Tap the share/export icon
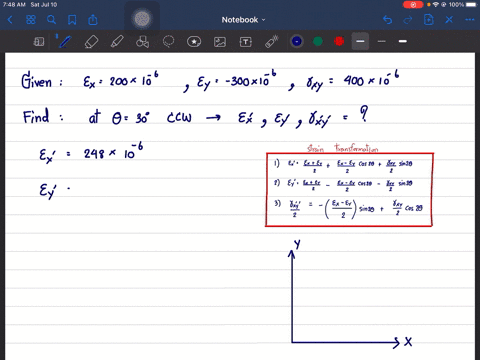The width and height of the screenshot is (480, 360). (x=93, y=20)
